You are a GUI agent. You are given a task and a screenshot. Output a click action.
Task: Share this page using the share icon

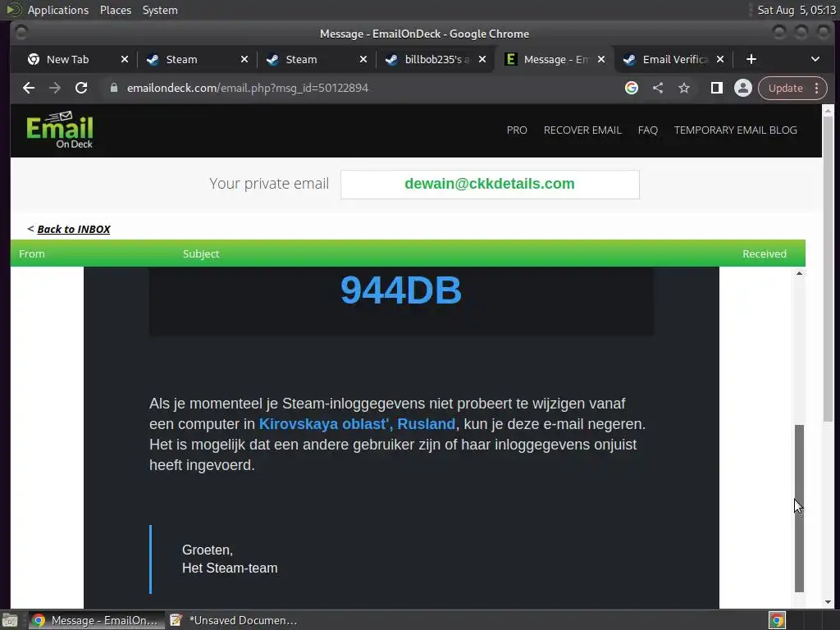pyautogui.click(x=658, y=88)
